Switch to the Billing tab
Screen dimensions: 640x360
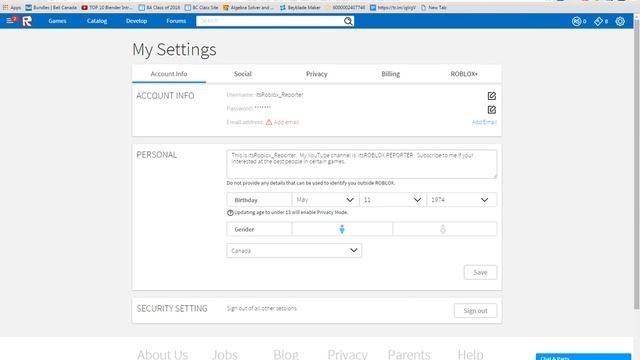tap(391, 74)
